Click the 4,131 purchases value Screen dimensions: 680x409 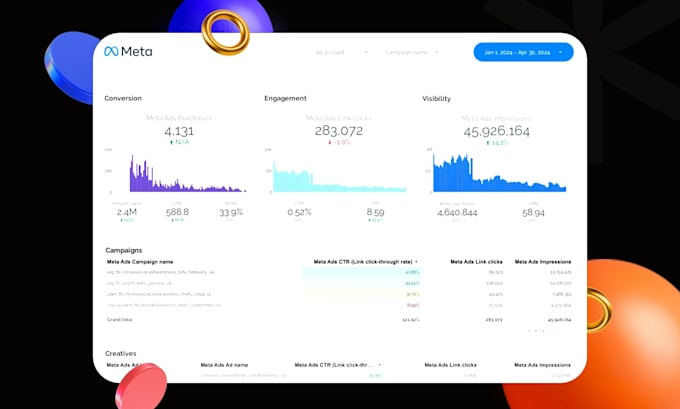[x=179, y=131]
